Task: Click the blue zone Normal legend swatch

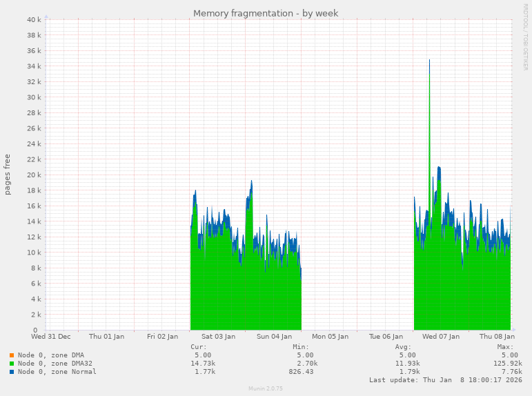Action: point(12,372)
